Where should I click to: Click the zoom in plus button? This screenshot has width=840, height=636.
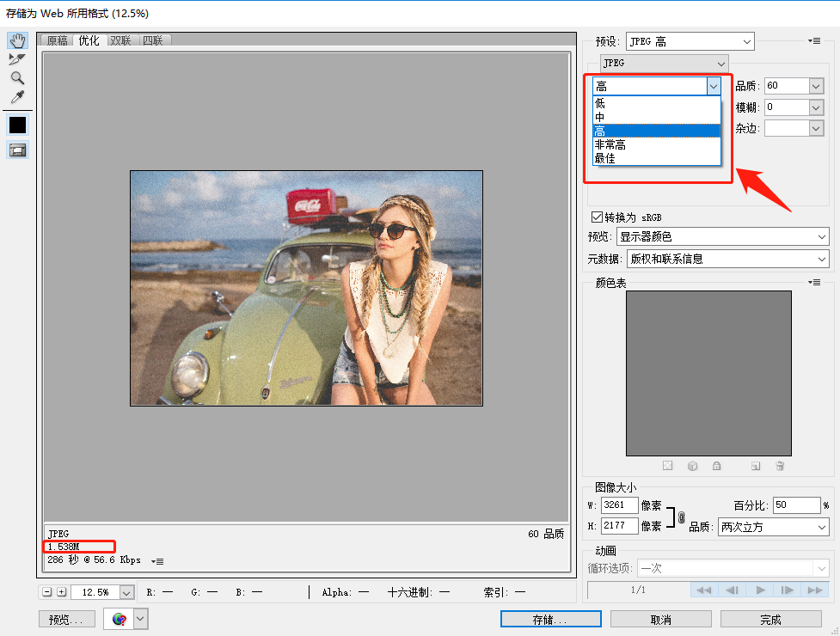tap(61, 592)
